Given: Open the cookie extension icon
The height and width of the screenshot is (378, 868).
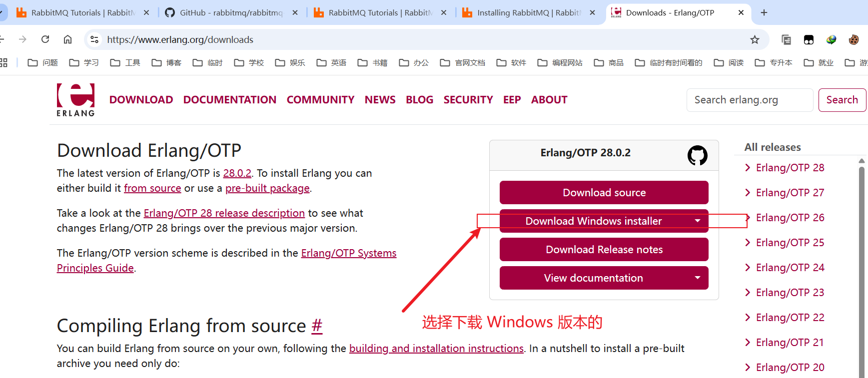Looking at the screenshot, I should click(854, 39).
